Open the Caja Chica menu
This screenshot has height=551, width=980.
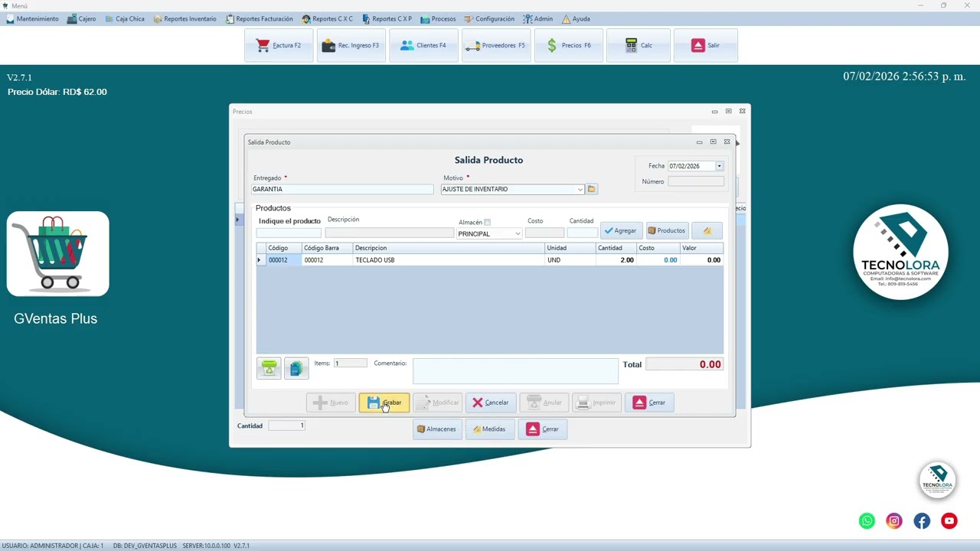coord(125,18)
